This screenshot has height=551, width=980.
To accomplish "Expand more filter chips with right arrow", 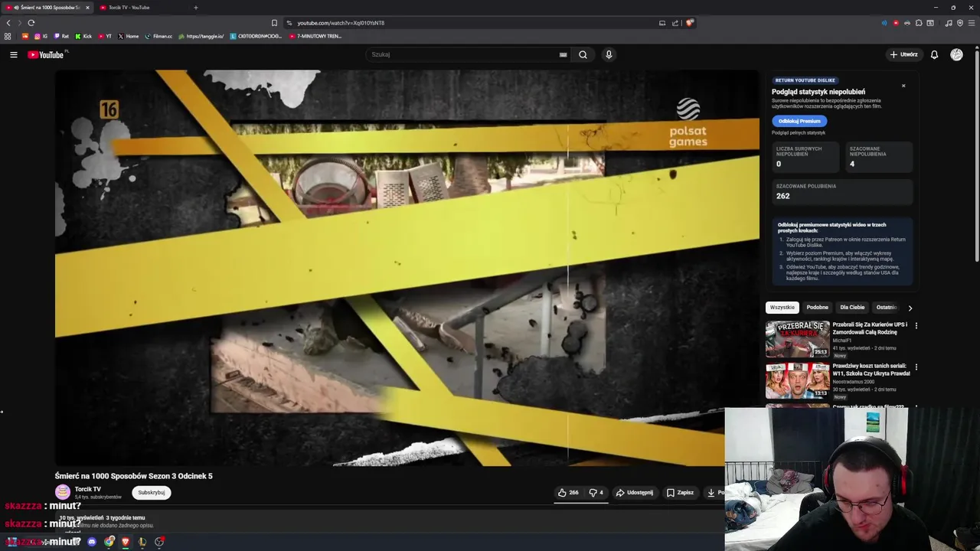I will tap(910, 308).
